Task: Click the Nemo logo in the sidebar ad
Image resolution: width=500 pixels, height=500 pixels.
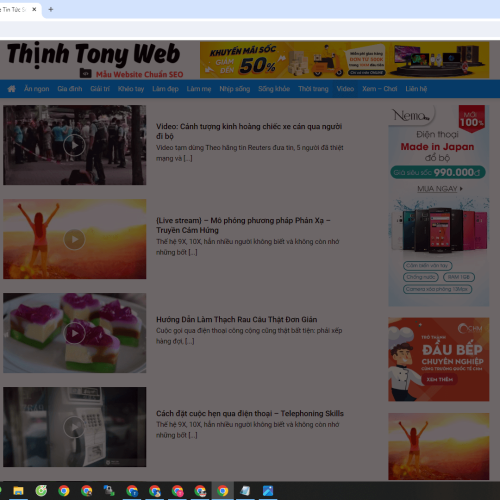Action: 411,116
